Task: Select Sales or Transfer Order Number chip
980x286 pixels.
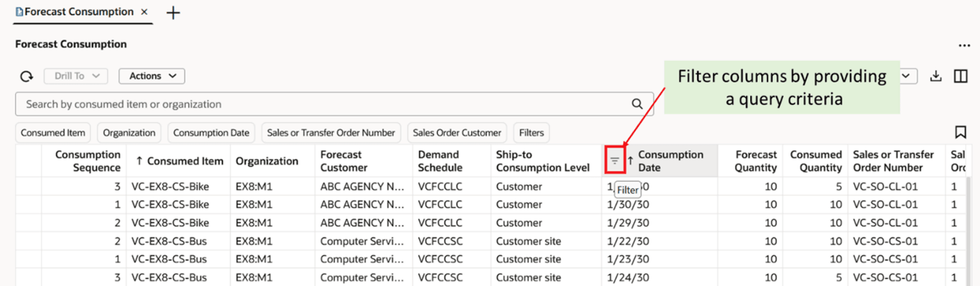Action: click(331, 132)
